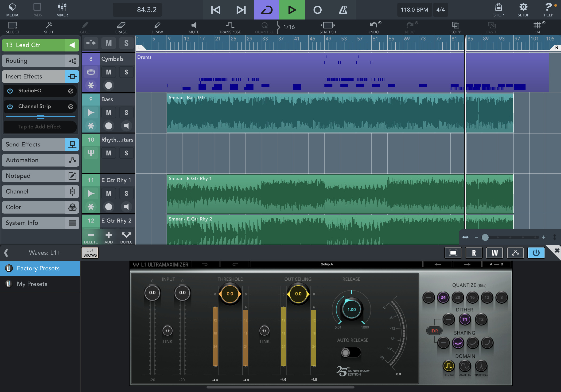Open the 1/16 quantize value dropdown
This screenshot has height=392, width=561.
[x=289, y=27]
